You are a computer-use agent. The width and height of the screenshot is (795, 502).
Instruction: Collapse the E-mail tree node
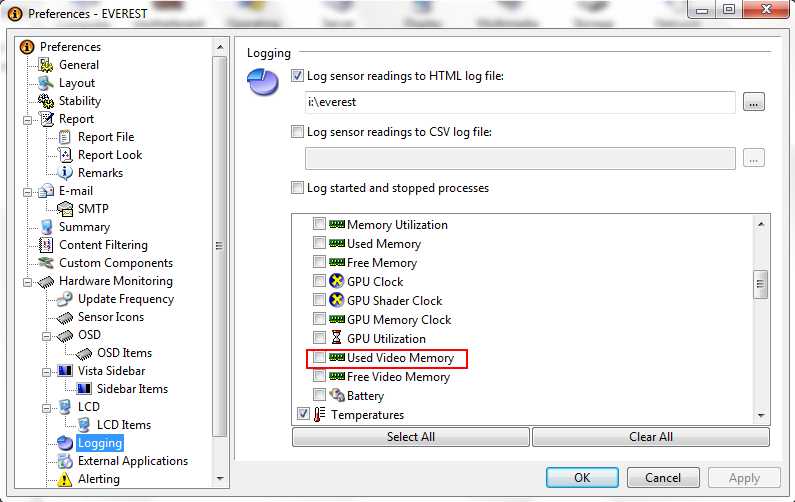27,193
